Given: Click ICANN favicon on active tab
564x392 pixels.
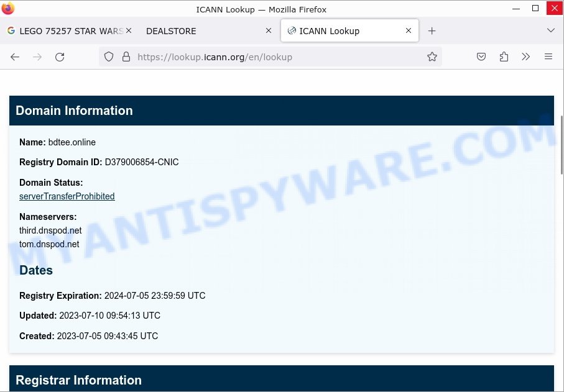Looking at the screenshot, I should [292, 31].
